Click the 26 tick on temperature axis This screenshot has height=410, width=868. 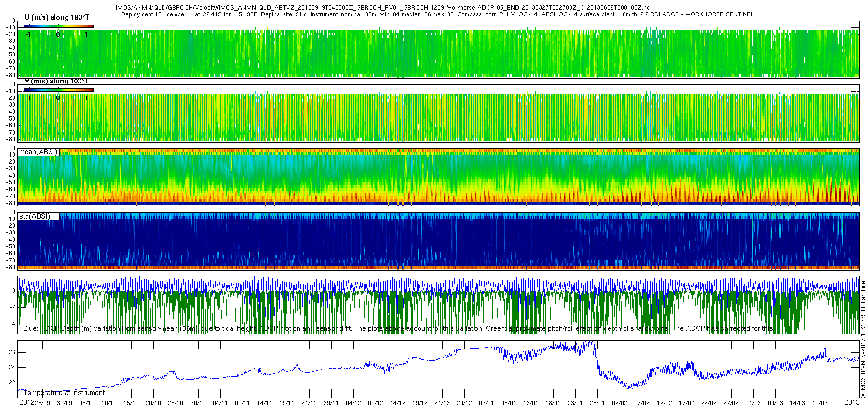point(12,352)
